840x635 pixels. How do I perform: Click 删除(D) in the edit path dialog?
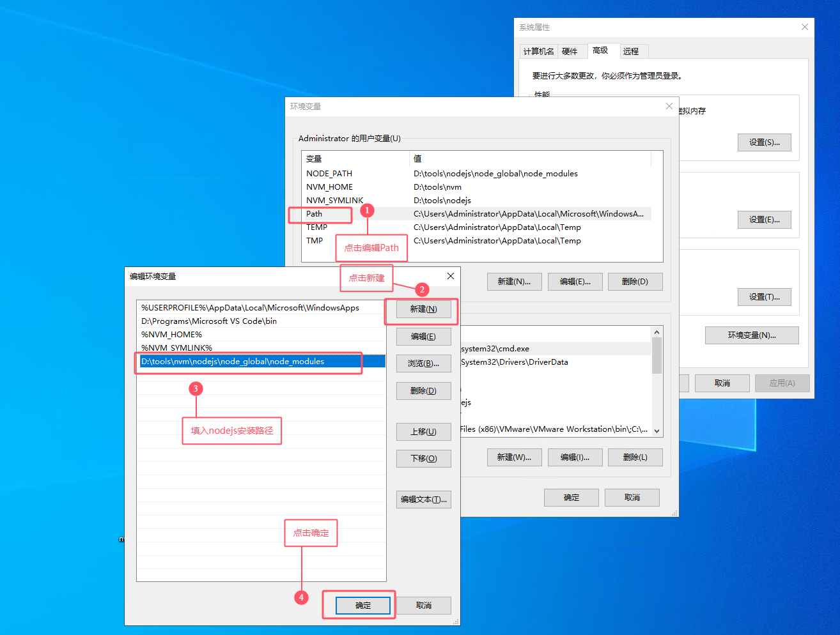[423, 391]
